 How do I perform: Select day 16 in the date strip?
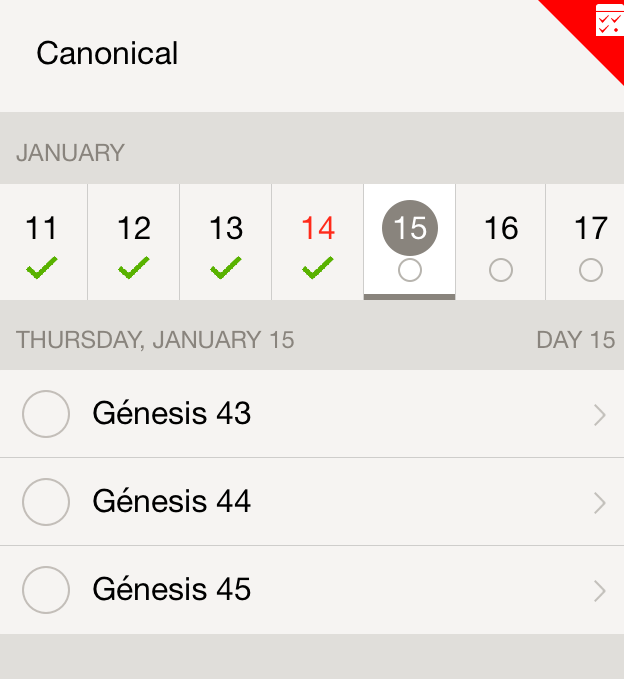pos(501,229)
